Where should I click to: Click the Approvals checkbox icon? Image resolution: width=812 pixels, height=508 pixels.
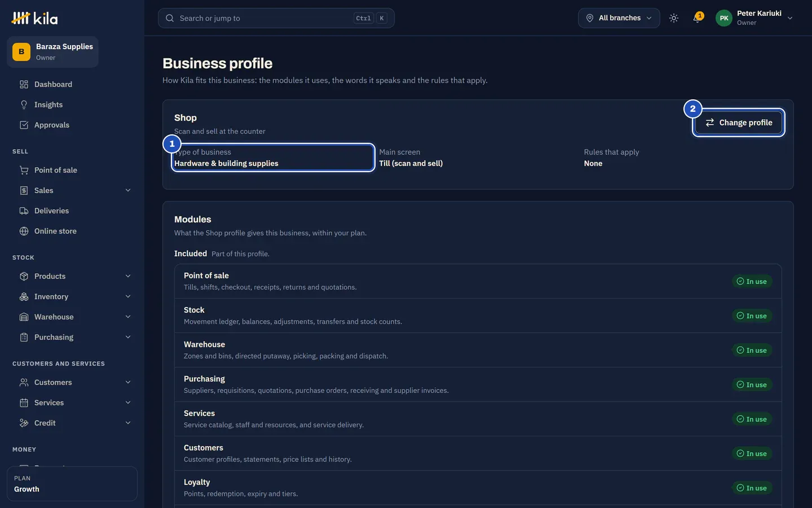24,125
